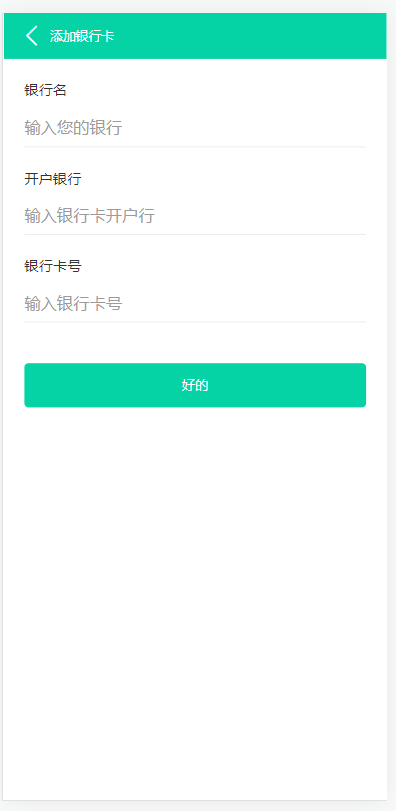
Task: Focus the 输入银行卡号 input field
Action: point(195,303)
